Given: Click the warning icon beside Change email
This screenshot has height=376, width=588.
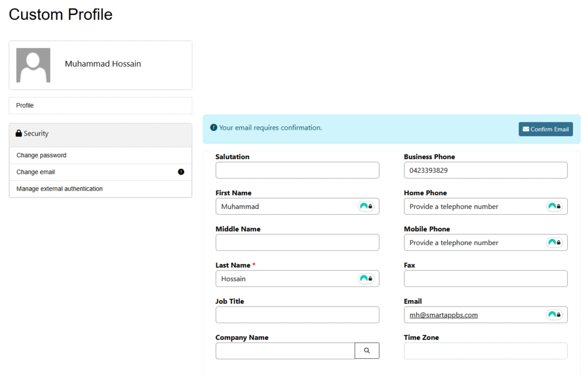Looking at the screenshot, I should 181,172.
